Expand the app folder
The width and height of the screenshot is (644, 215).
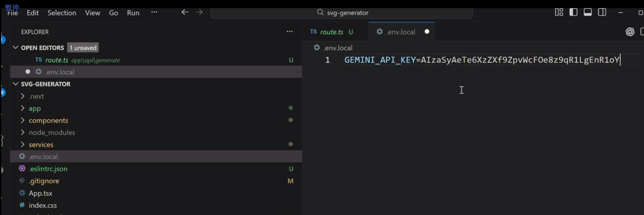pyautogui.click(x=156, y=108)
